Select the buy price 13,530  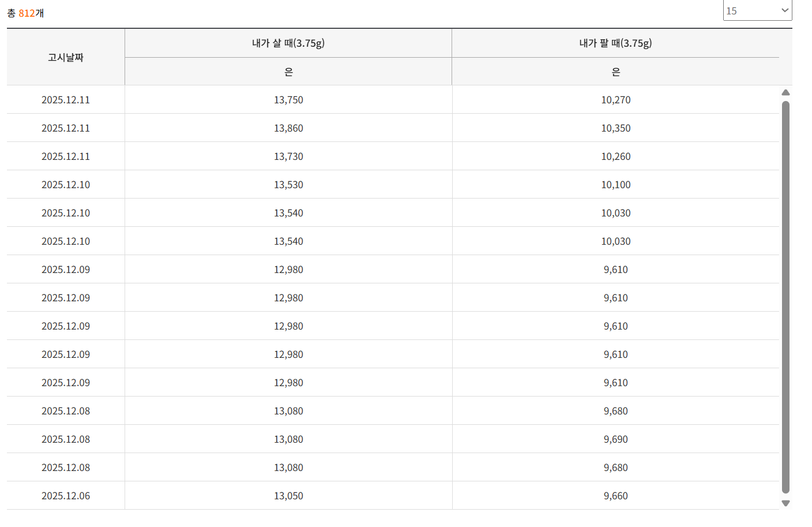(288, 185)
